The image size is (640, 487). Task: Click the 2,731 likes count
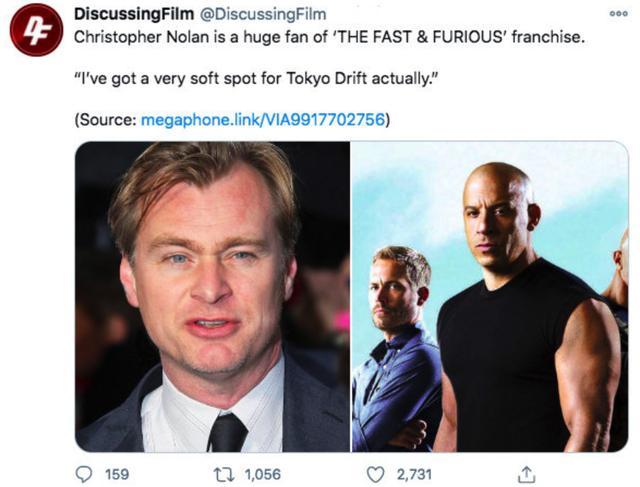[414, 474]
